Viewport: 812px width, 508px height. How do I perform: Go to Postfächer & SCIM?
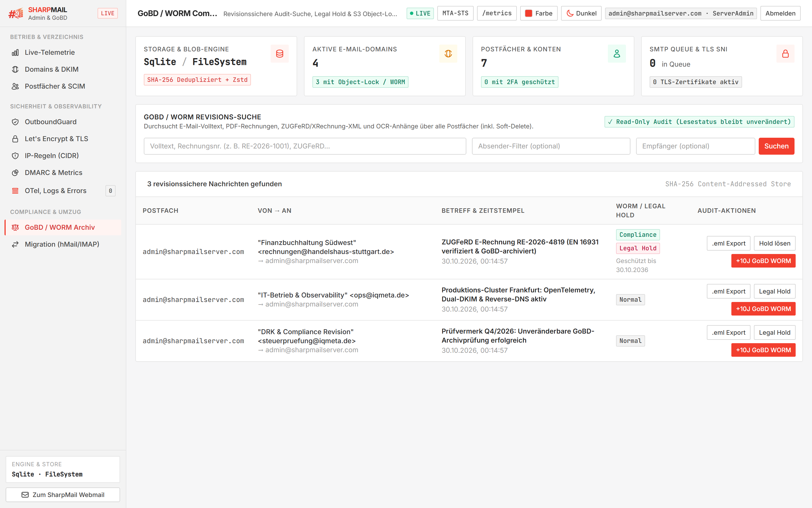tap(63, 86)
